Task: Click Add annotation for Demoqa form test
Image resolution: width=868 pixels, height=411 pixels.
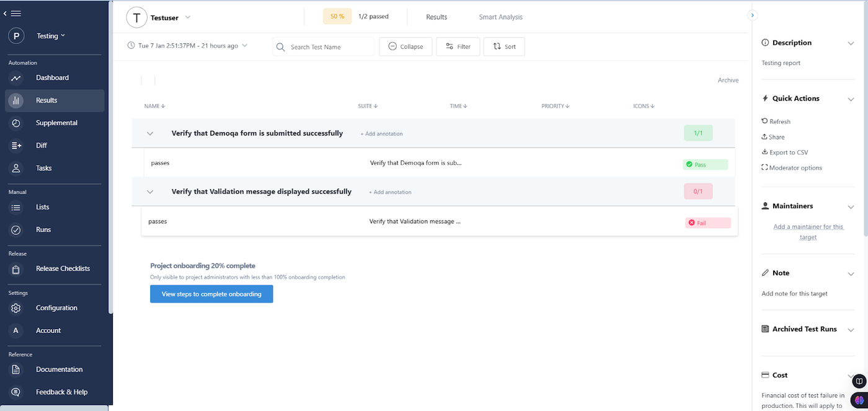Action: click(x=382, y=134)
